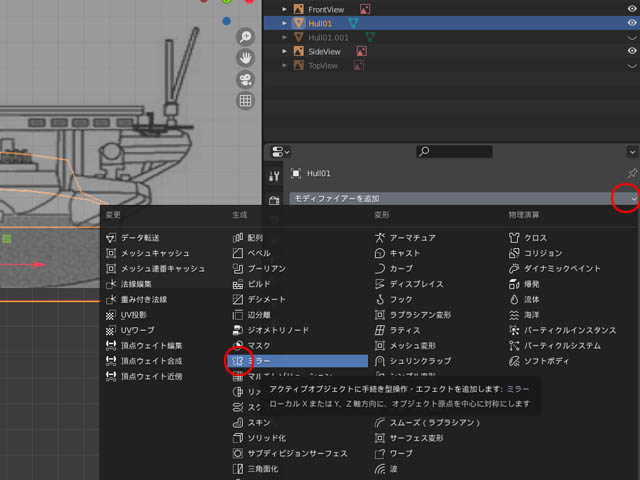Add the フック modifier
Viewport: 640px width, 480px height.
point(393,300)
